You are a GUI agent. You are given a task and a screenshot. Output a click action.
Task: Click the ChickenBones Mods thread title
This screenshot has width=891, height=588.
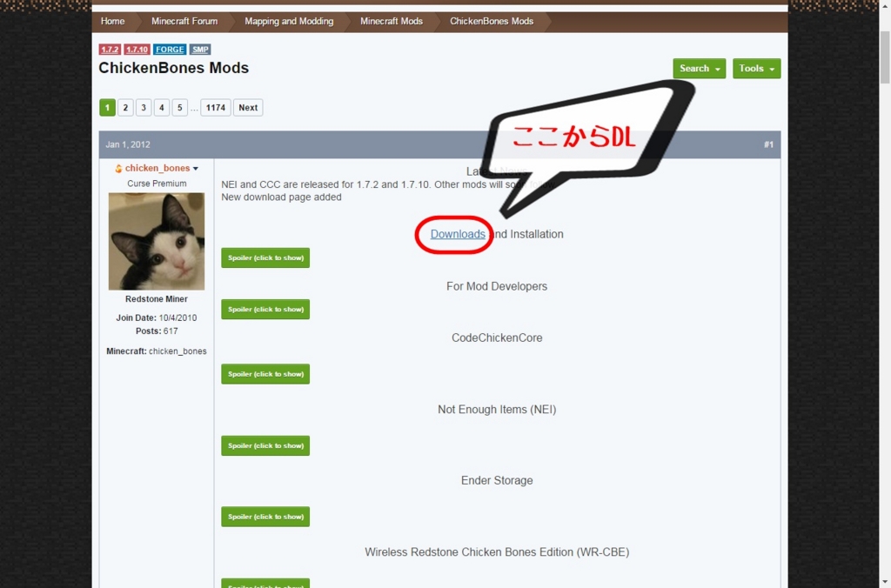coord(174,68)
